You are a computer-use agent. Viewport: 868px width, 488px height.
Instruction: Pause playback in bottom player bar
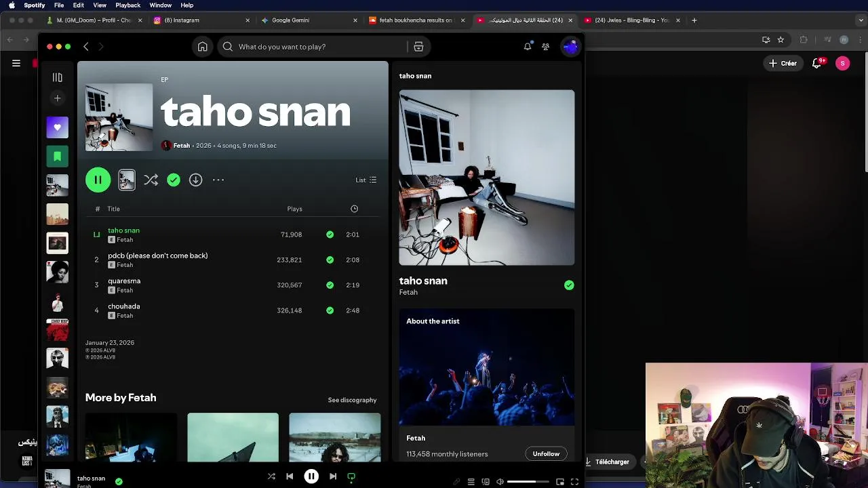(311, 476)
